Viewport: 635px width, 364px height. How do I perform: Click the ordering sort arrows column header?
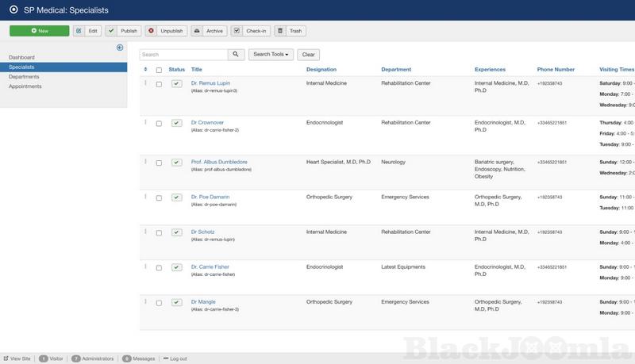point(145,70)
